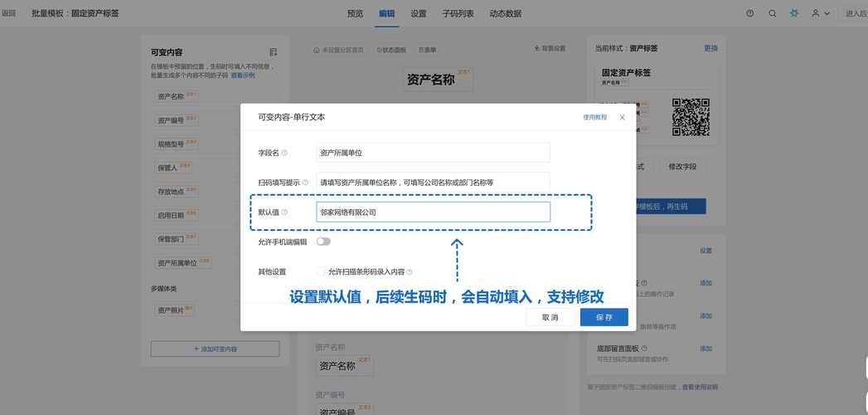Click into the 默认值 input field
The height and width of the screenshot is (415, 868).
click(x=433, y=212)
